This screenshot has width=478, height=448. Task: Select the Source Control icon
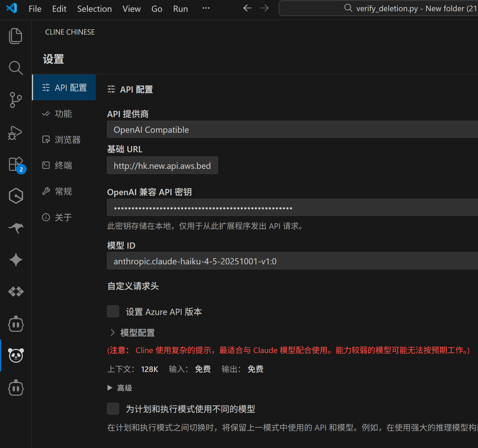coord(16,100)
